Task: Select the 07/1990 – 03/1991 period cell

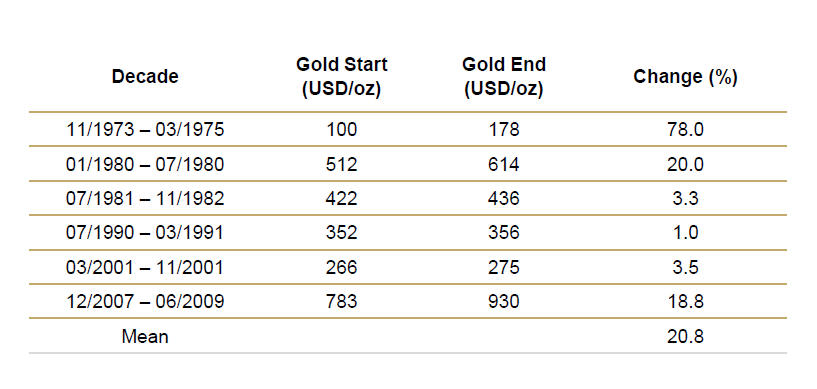Action: click(x=145, y=232)
